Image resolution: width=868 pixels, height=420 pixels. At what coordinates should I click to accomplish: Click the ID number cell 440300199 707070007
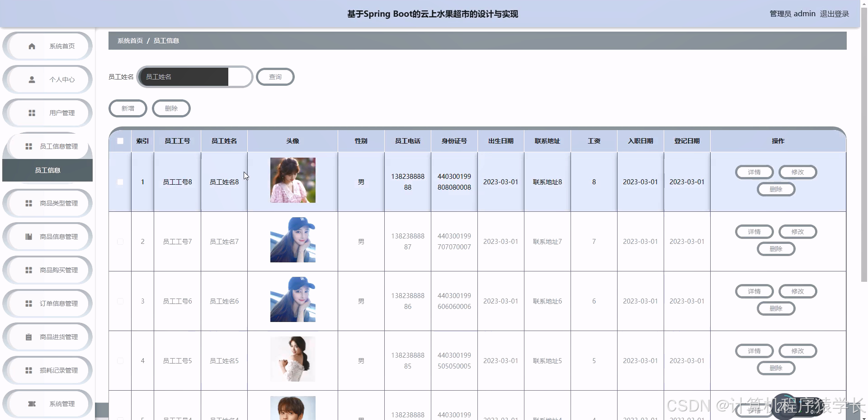[x=454, y=242]
